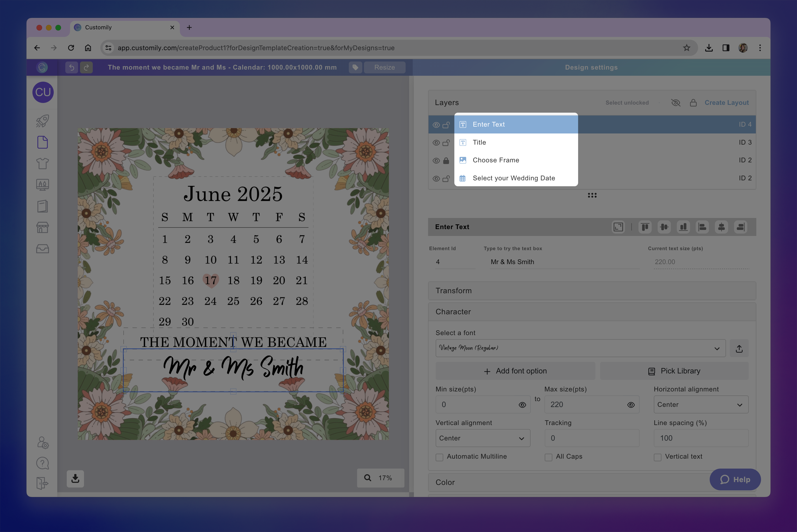Screen dimensions: 797x532
Task: Open the t-shirt products sidebar icon
Action: pyautogui.click(x=42, y=164)
